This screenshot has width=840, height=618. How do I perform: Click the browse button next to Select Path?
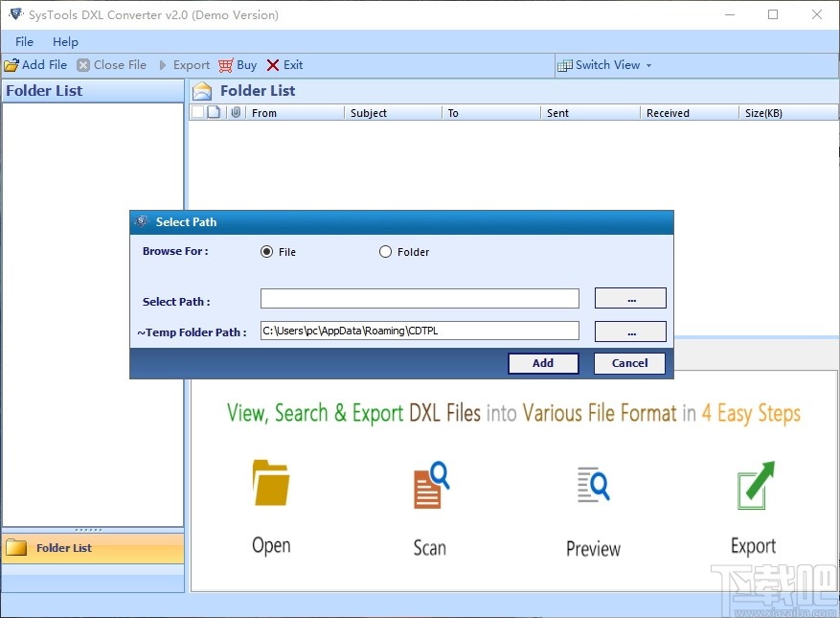click(630, 298)
